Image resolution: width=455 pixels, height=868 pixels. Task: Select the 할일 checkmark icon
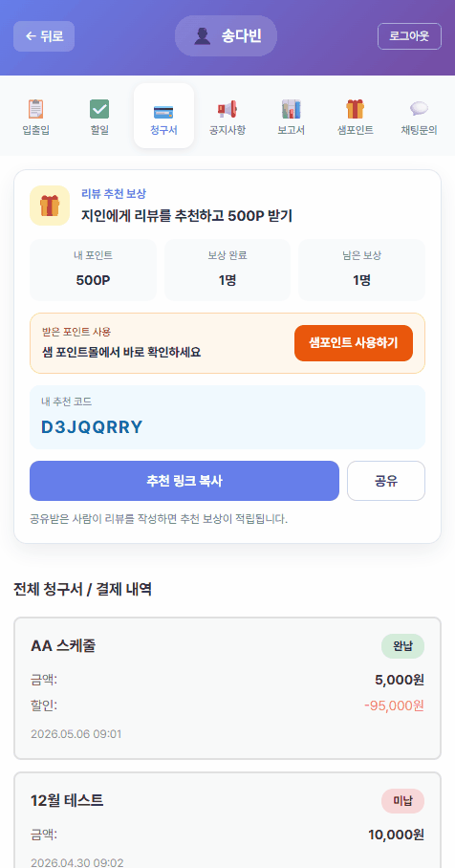[99, 109]
